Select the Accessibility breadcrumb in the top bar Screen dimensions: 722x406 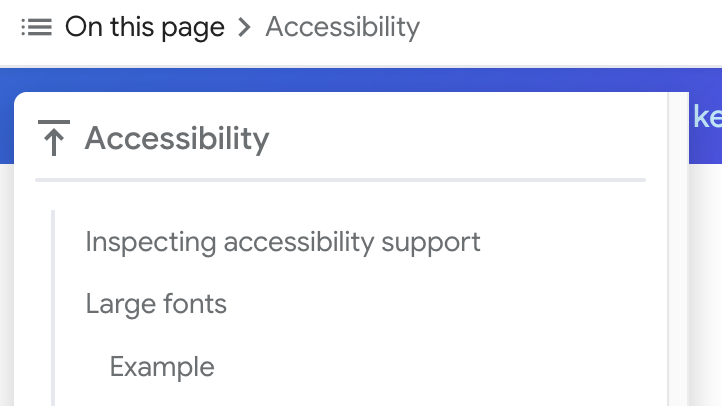coord(342,27)
